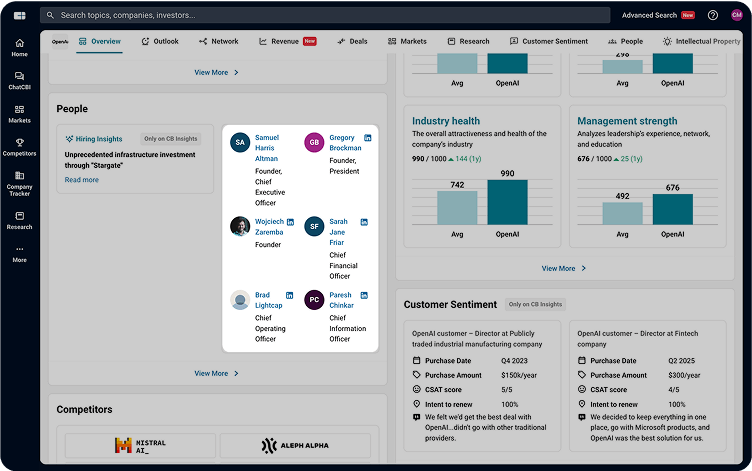
Task: Open ChatCBI from the sidebar
Action: pyautogui.click(x=19, y=80)
